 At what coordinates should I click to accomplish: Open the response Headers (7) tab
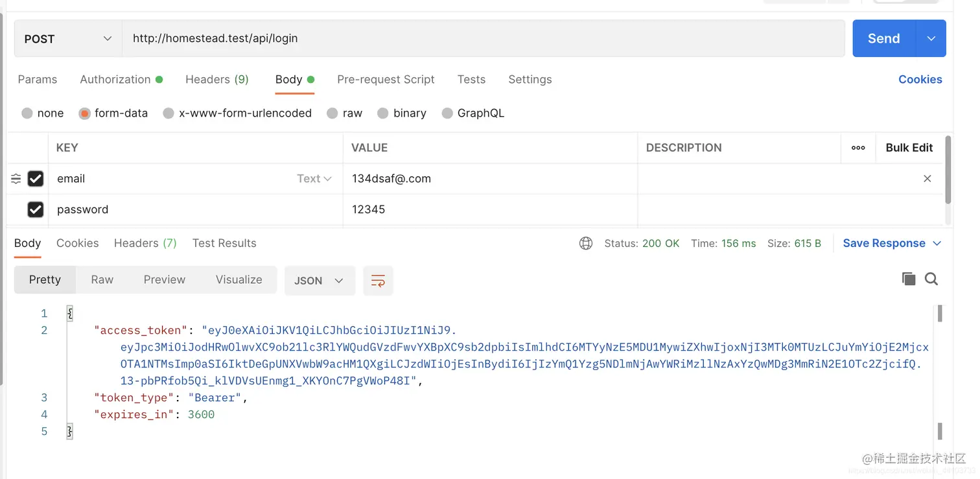pos(145,243)
